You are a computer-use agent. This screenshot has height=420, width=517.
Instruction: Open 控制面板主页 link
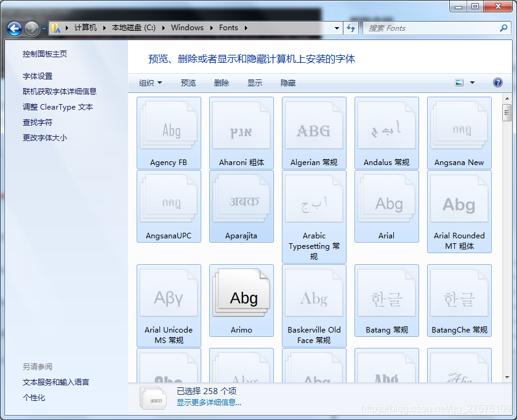[x=45, y=54]
